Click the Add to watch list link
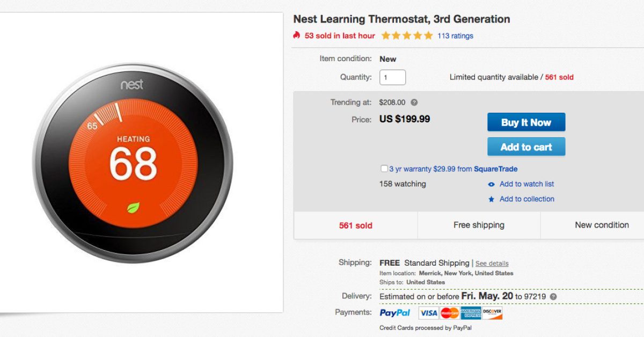The height and width of the screenshot is (337, 644). click(x=526, y=184)
